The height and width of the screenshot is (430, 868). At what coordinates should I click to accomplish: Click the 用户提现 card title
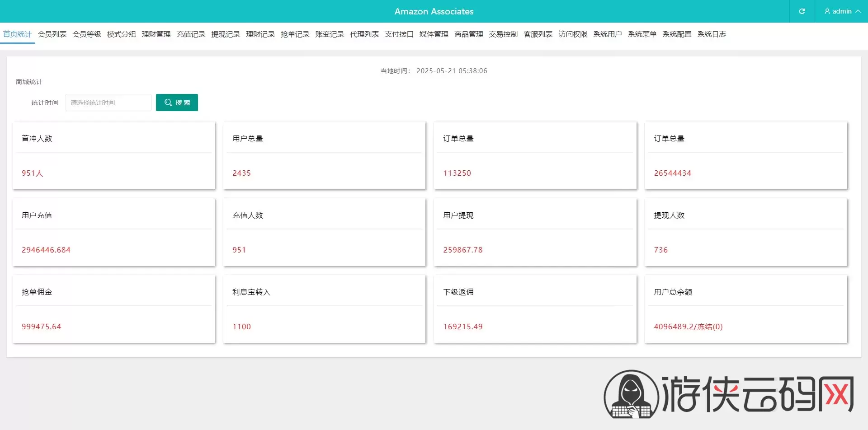pyautogui.click(x=458, y=215)
